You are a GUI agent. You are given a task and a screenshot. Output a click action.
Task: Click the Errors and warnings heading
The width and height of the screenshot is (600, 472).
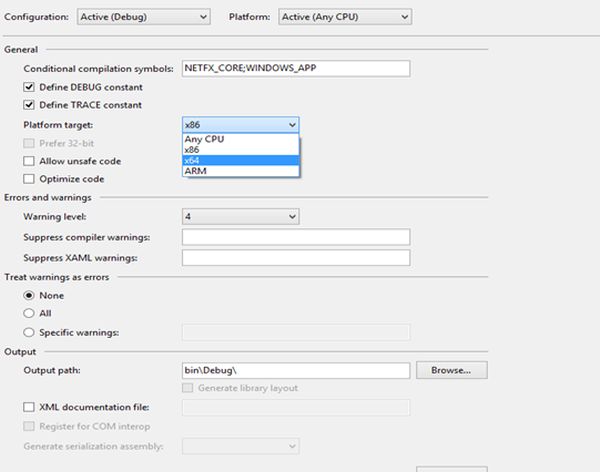(x=48, y=198)
